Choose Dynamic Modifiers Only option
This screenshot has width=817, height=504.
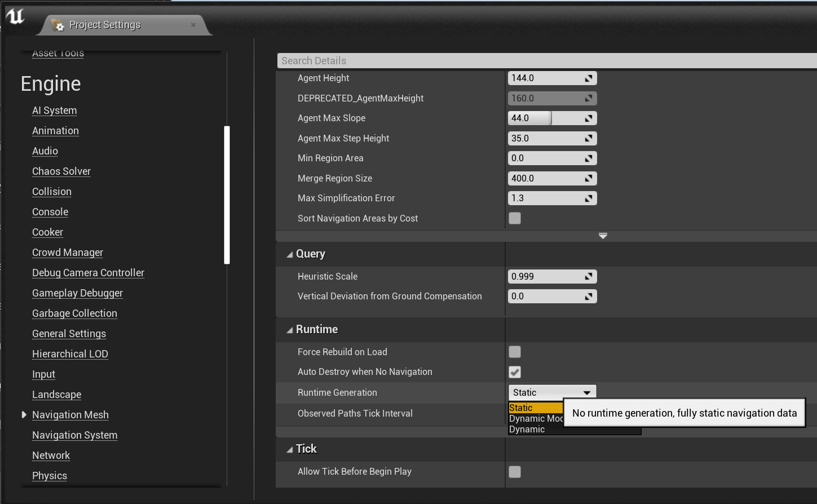(536, 418)
